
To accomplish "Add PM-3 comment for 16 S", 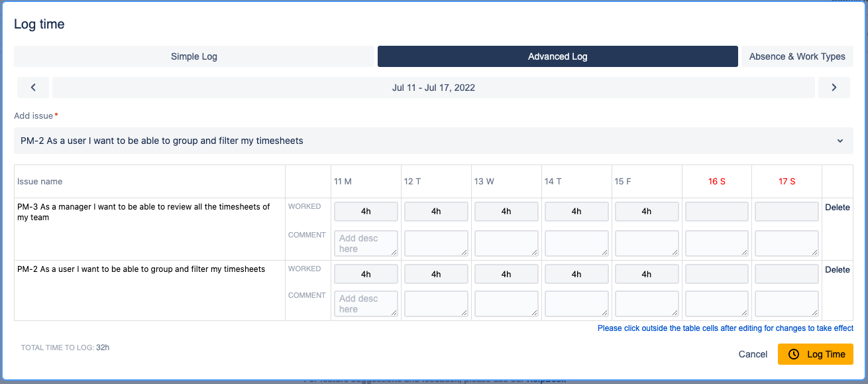I will point(717,243).
